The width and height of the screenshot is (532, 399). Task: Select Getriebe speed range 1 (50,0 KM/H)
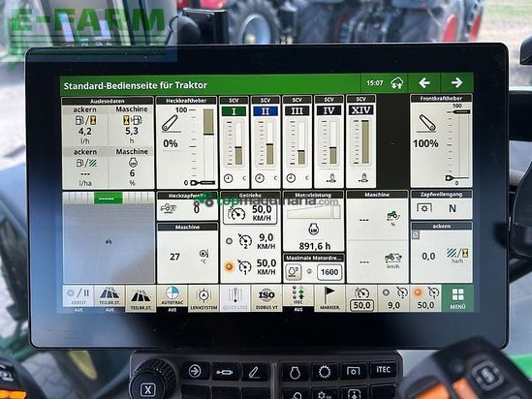pyautogui.click(x=250, y=266)
